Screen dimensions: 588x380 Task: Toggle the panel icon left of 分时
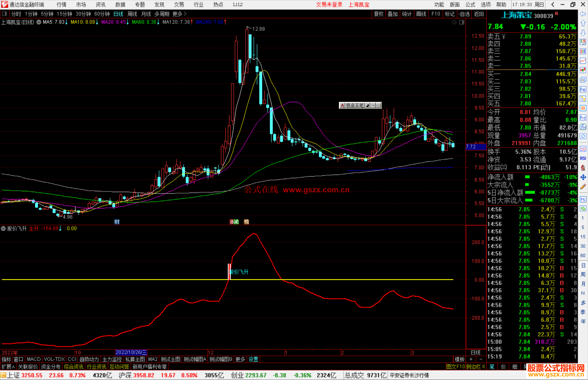[5, 14]
